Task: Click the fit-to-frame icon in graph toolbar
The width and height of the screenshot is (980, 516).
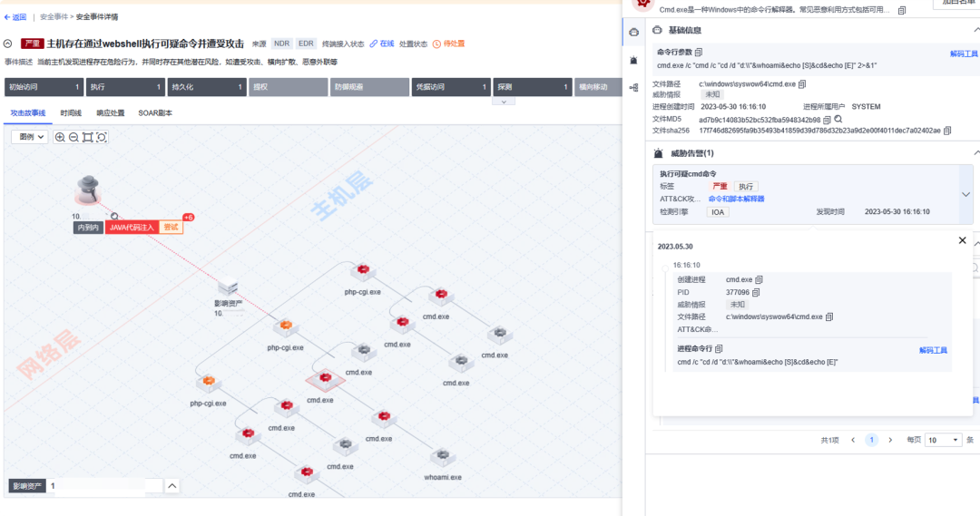Action: pyautogui.click(x=87, y=137)
